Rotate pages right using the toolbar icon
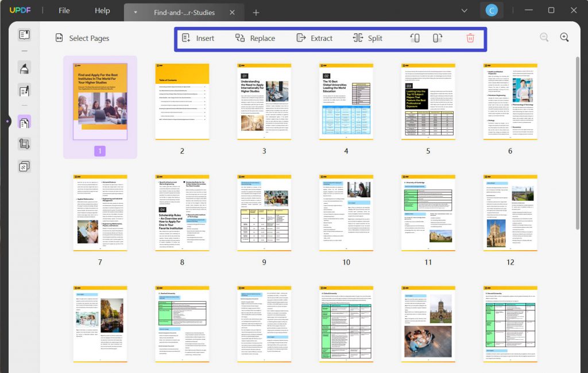This screenshot has width=588, height=373. tap(436, 38)
